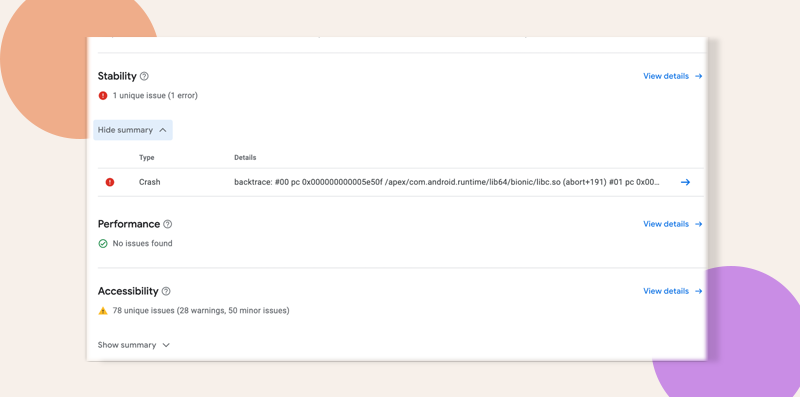Open the Accessibility help icon
The height and width of the screenshot is (397, 800).
(166, 291)
